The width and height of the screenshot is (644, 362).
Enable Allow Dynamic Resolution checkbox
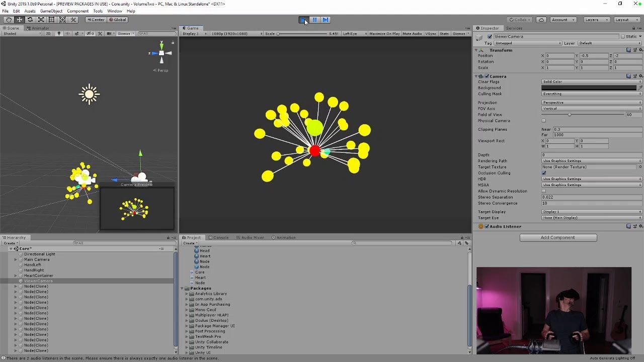pyautogui.click(x=544, y=191)
